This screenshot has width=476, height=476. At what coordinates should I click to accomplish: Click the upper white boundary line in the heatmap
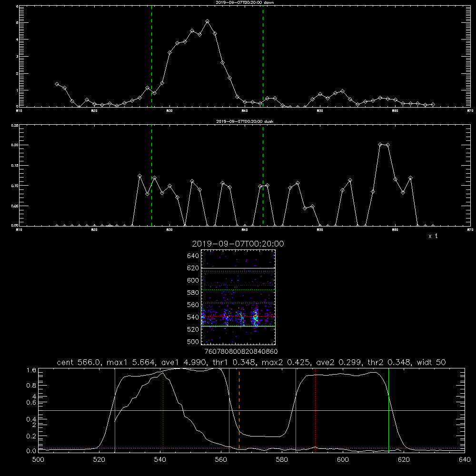point(238,268)
